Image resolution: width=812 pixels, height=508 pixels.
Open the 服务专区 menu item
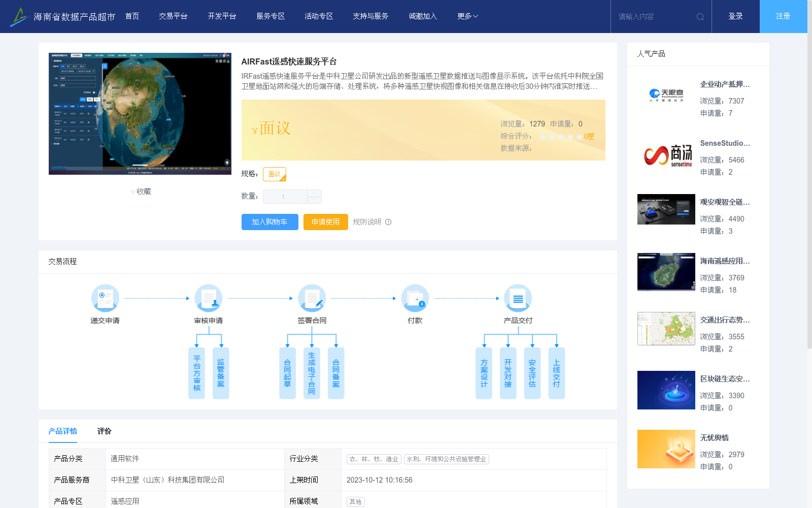coord(270,16)
